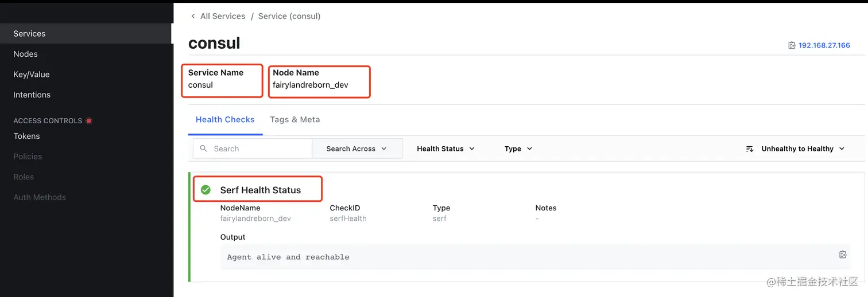Open Services in the sidebar
868x297 pixels.
pos(86,34)
